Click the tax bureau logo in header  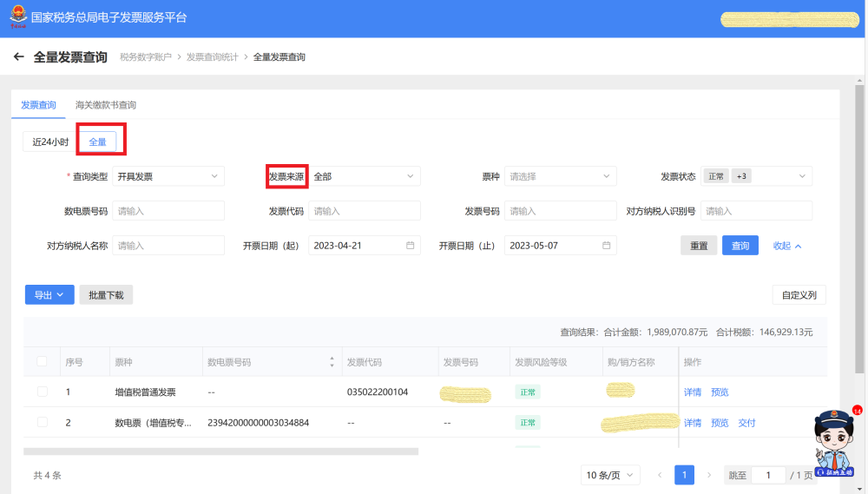pos(17,18)
